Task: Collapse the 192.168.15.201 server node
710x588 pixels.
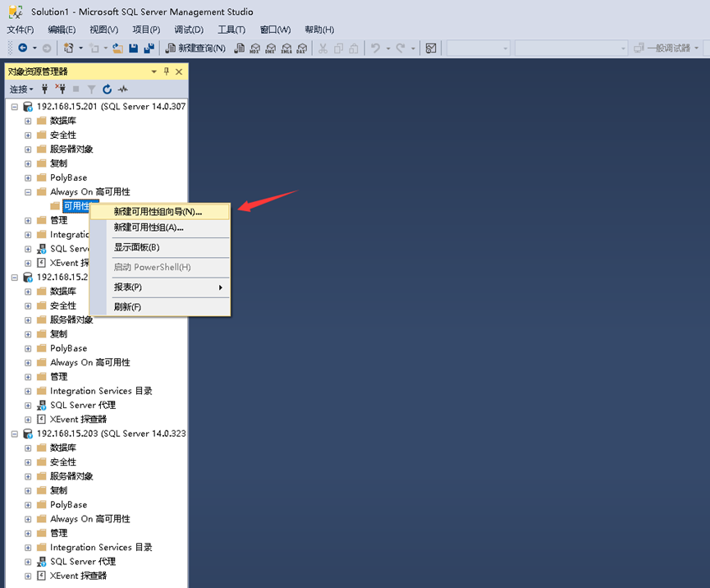Action: coord(15,107)
